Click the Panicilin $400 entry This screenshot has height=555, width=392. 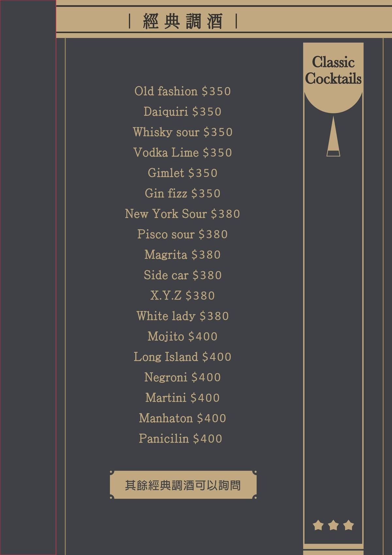(x=181, y=439)
